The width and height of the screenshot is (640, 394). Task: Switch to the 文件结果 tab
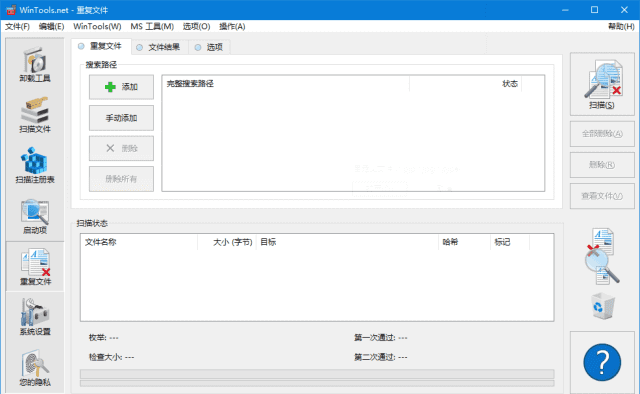click(x=160, y=47)
